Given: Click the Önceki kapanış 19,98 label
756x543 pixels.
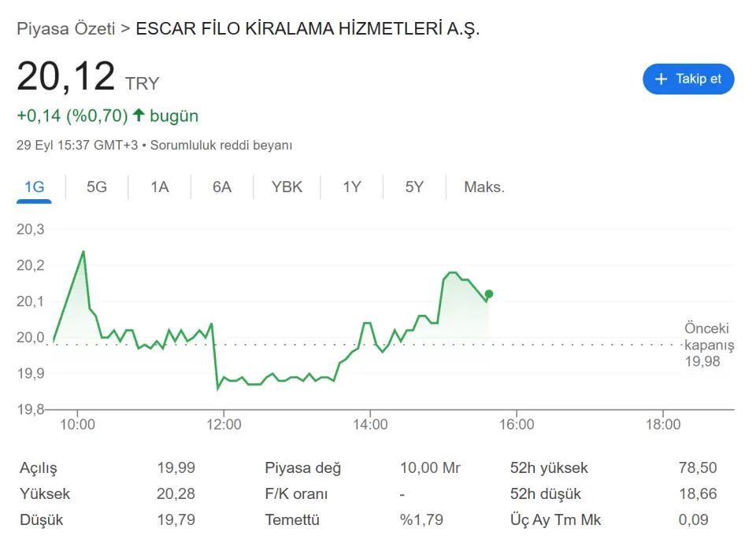Looking at the screenshot, I should click(x=709, y=345).
